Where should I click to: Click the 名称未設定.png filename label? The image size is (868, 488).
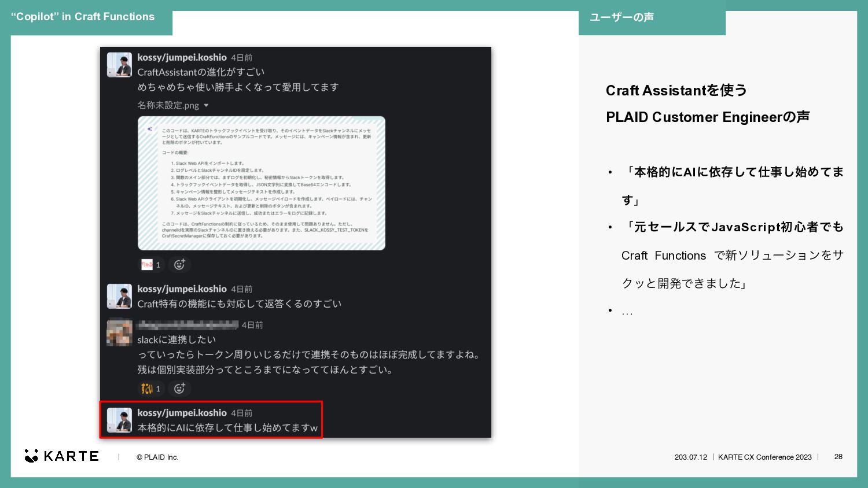click(x=168, y=105)
